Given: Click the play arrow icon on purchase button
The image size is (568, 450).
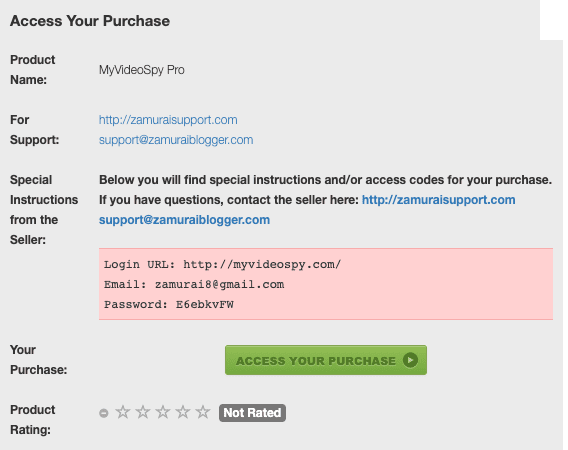Looking at the screenshot, I should (x=410, y=360).
